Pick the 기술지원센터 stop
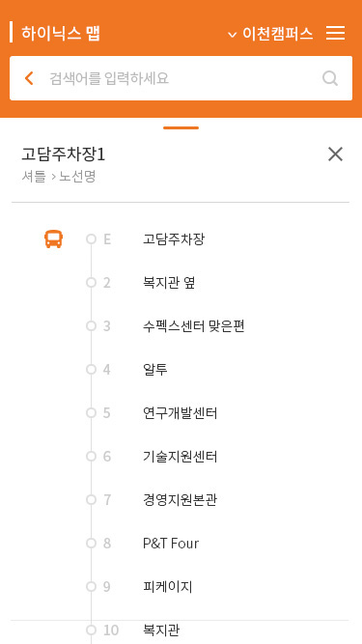 pos(181,457)
